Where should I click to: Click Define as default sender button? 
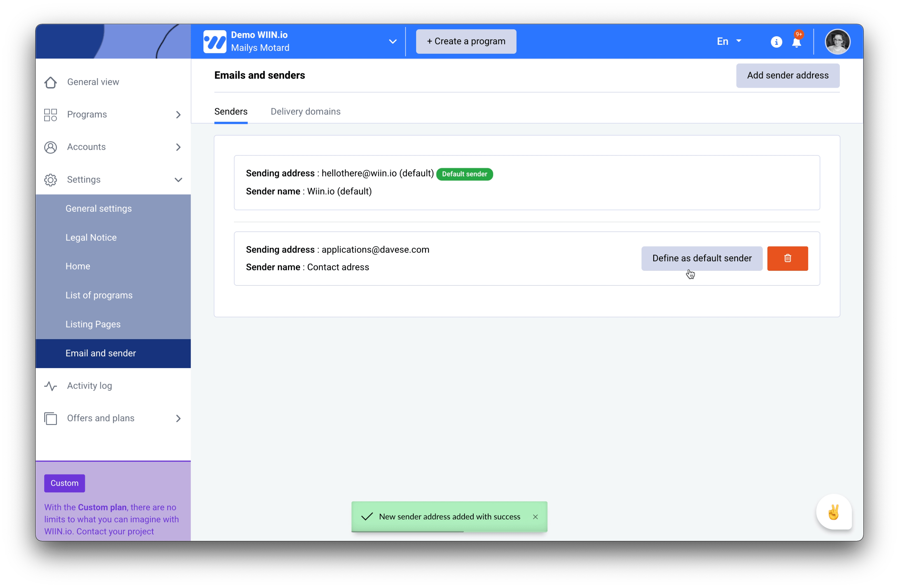point(702,258)
